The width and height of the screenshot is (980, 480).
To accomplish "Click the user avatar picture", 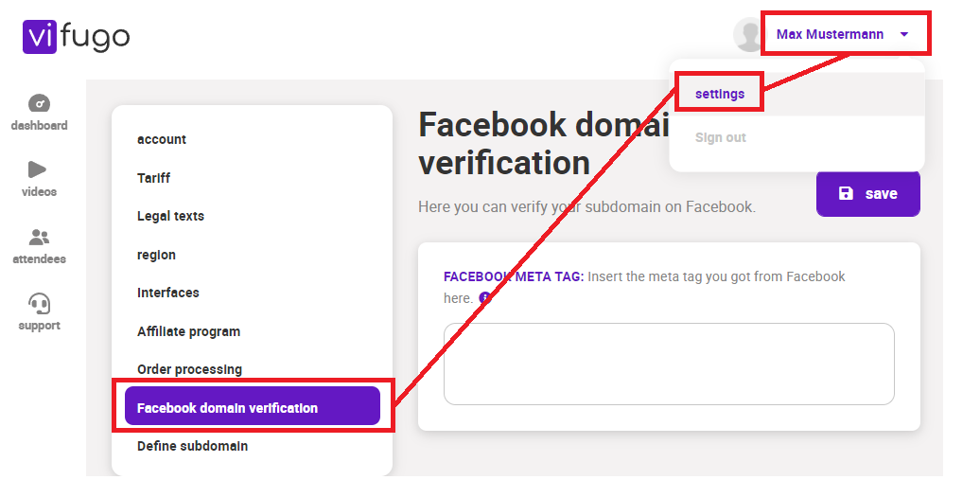I will [x=747, y=34].
